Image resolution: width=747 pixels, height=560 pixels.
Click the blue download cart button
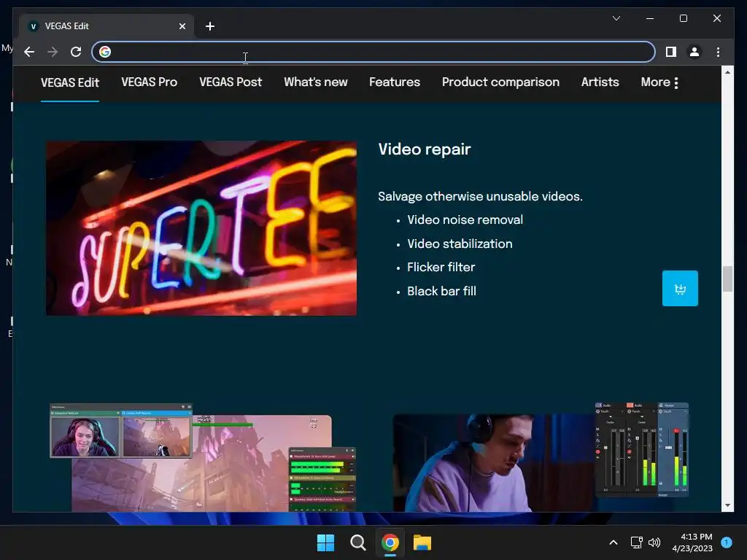(680, 288)
